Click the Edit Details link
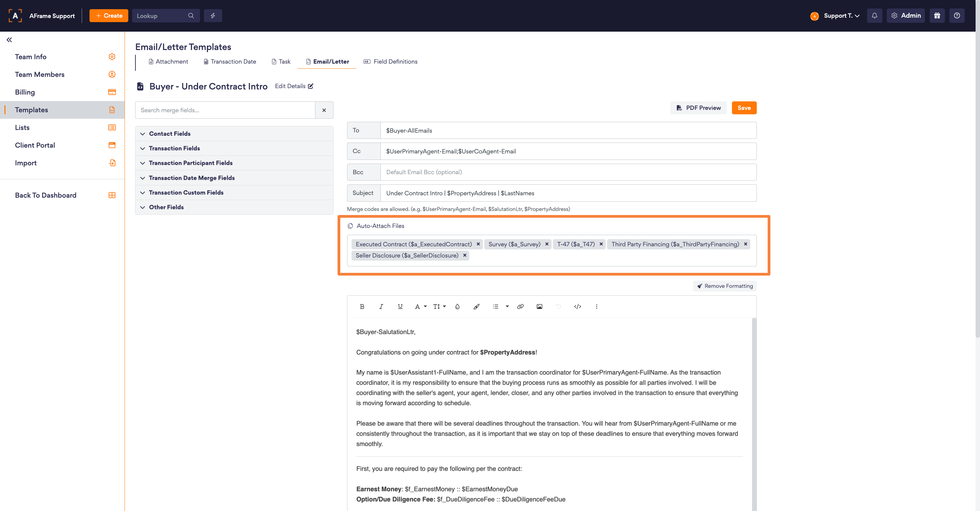 [x=294, y=86]
